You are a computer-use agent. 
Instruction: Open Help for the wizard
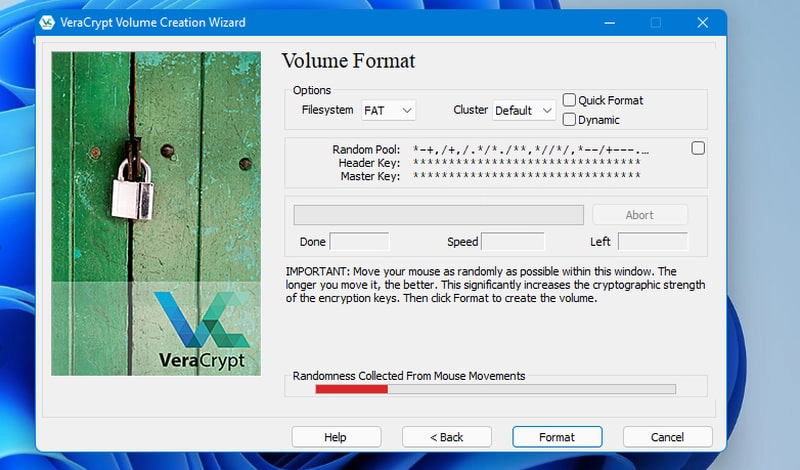click(x=336, y=437)
